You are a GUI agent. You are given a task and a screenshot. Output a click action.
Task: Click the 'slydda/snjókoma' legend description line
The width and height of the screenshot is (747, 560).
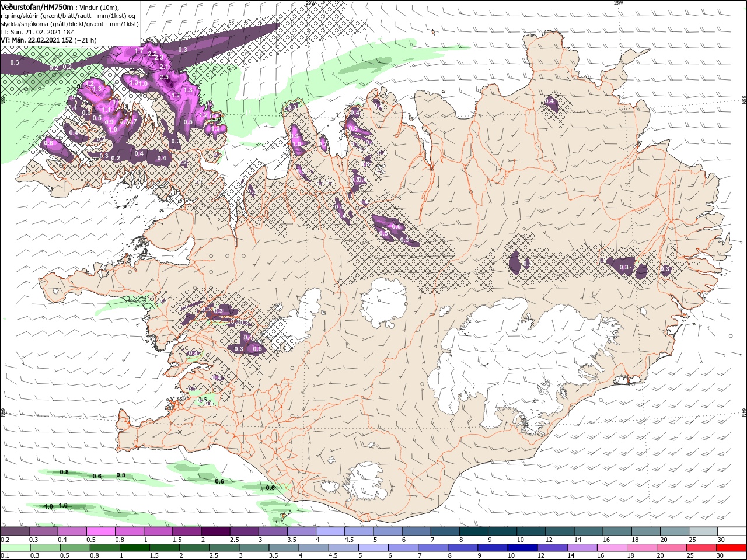point(69,24)
